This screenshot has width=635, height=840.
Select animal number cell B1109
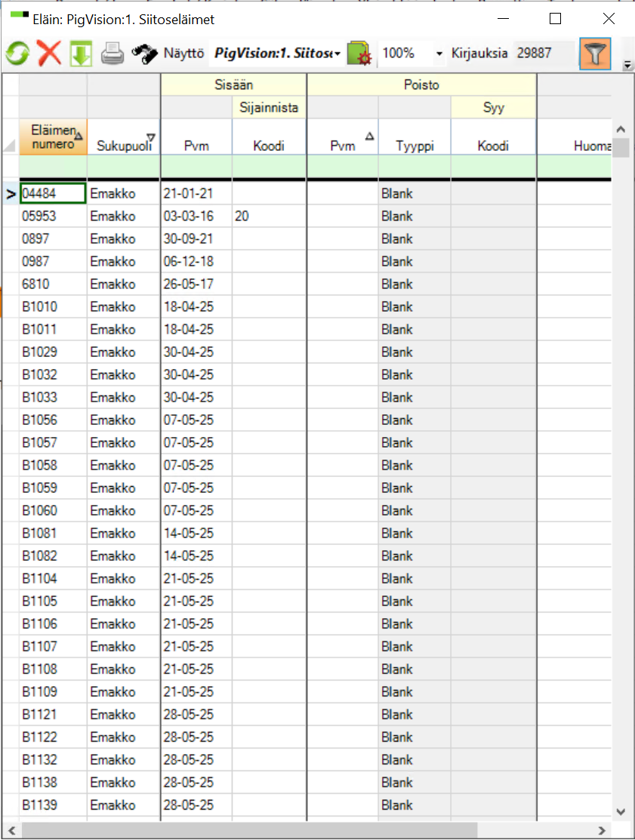53,691
